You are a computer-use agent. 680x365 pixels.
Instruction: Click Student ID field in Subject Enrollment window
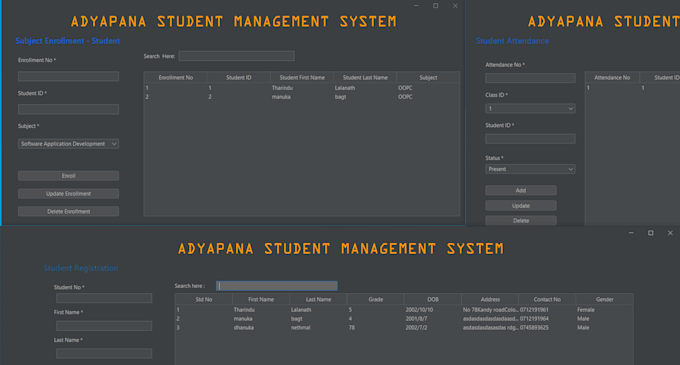68,109
